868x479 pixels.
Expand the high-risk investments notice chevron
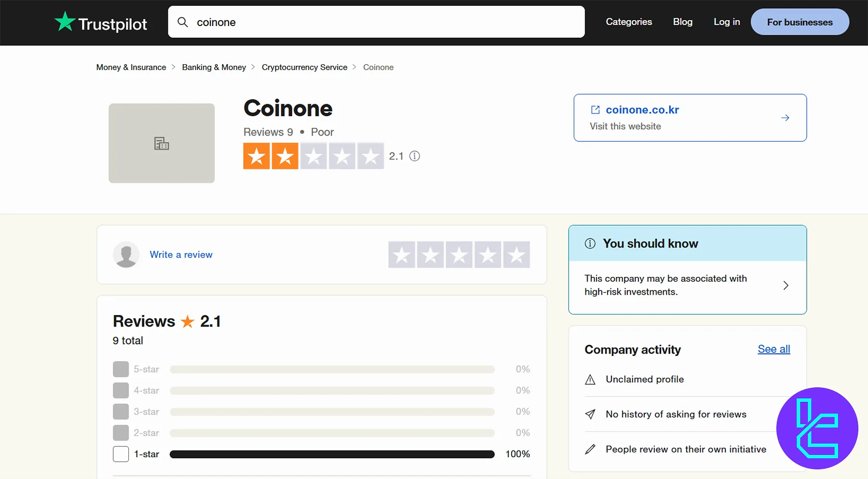(786, 285)
